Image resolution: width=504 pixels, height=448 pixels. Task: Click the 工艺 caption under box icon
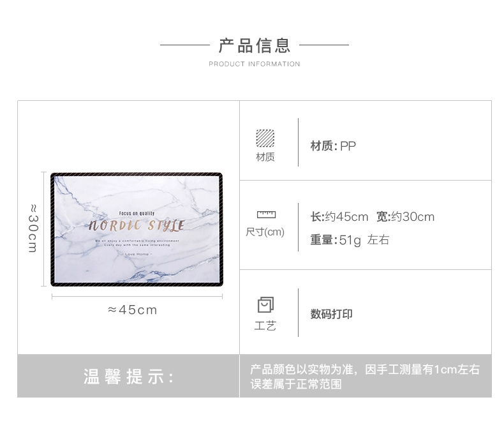point(265,325)
